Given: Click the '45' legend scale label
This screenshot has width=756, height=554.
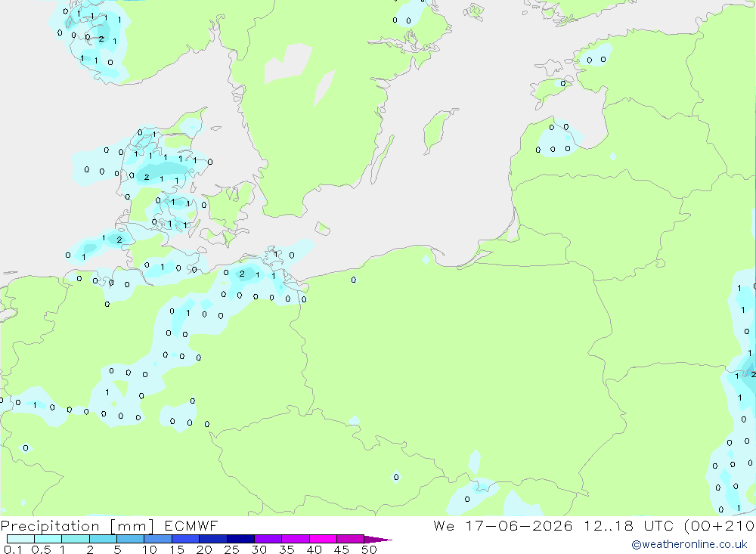Looking at the screenshot, I should (x=342, y=549).
